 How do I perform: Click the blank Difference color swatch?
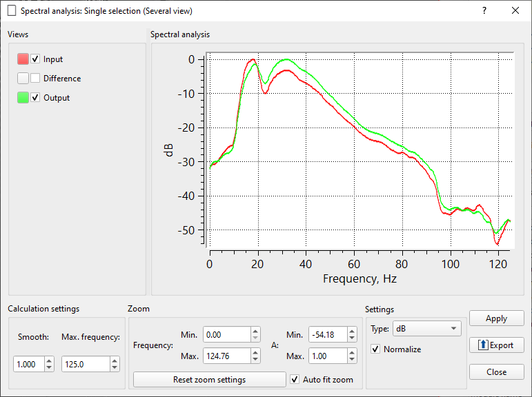click(23, 79)
